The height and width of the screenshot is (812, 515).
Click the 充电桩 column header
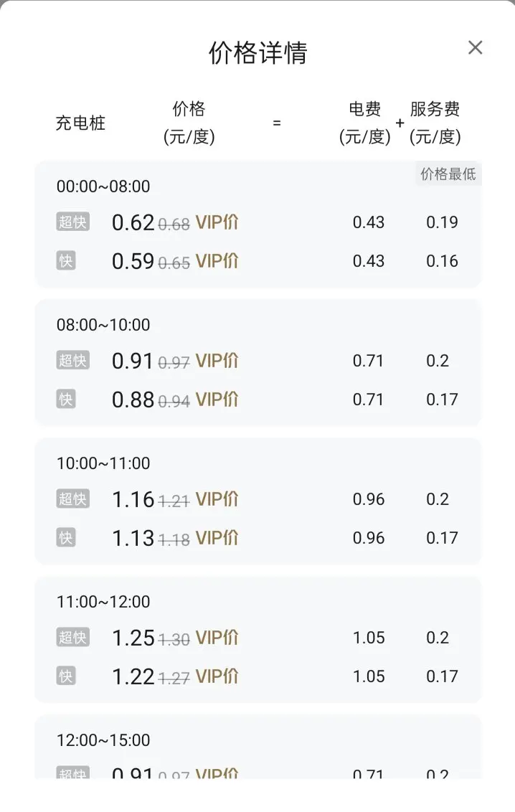(x=80, y=123)
